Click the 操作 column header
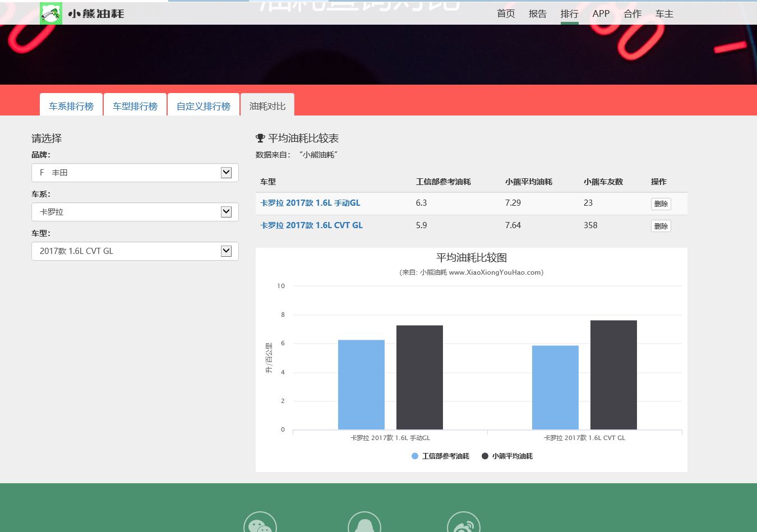This screenshot has width=757, height=532. click(658, 182)
